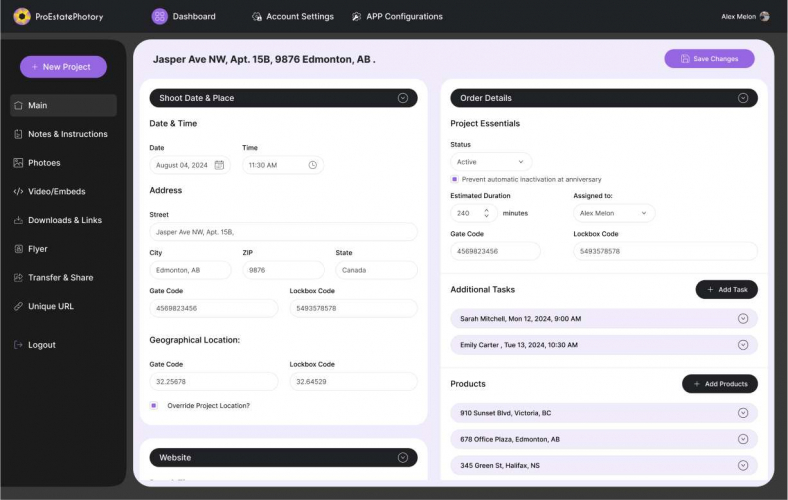Click Order Details Lockbox Code field
788x500 pixels.
(665, 251)
